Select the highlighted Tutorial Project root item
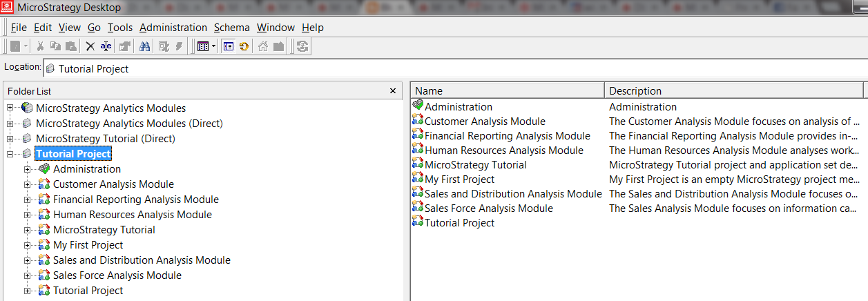Viewport: 868px width, 301px height. coord(73,154)
